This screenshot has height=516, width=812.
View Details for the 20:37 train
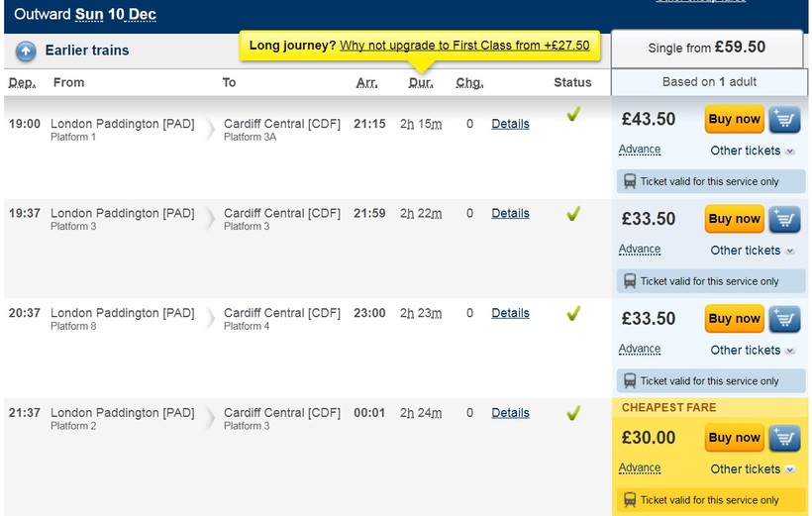click(x=510, y=313)
